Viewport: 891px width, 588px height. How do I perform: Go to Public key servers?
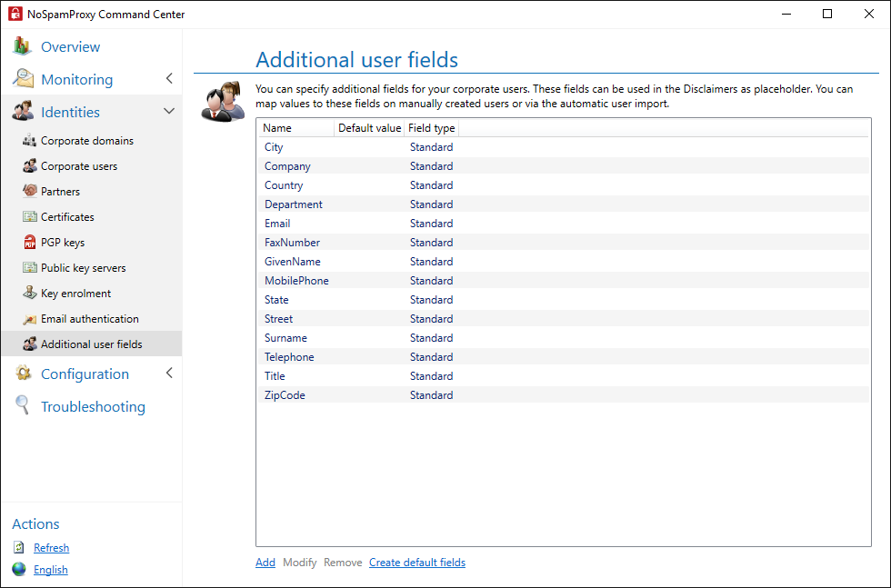click(84, 268)
